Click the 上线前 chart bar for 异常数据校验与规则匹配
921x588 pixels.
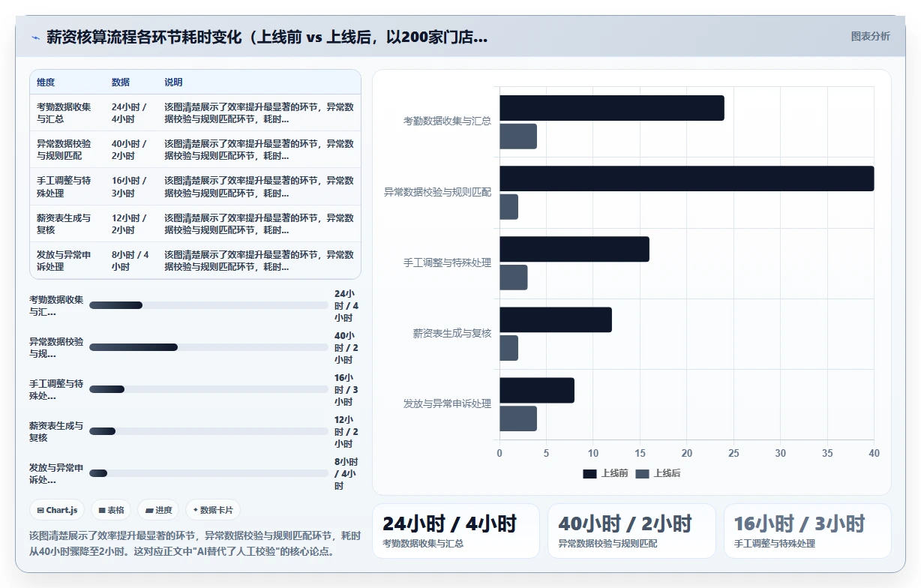click(687, 178)
